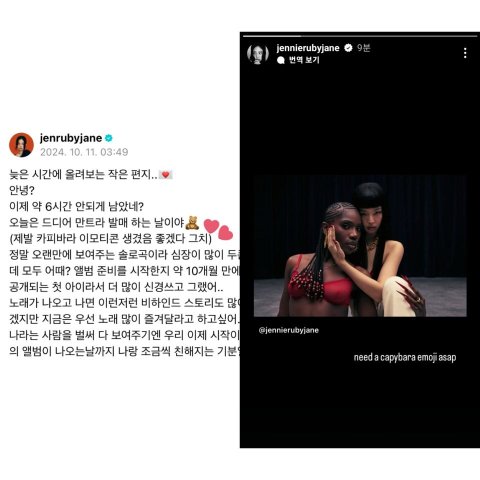
Task: Click the upper pink heart sticker
Action: 211,226
